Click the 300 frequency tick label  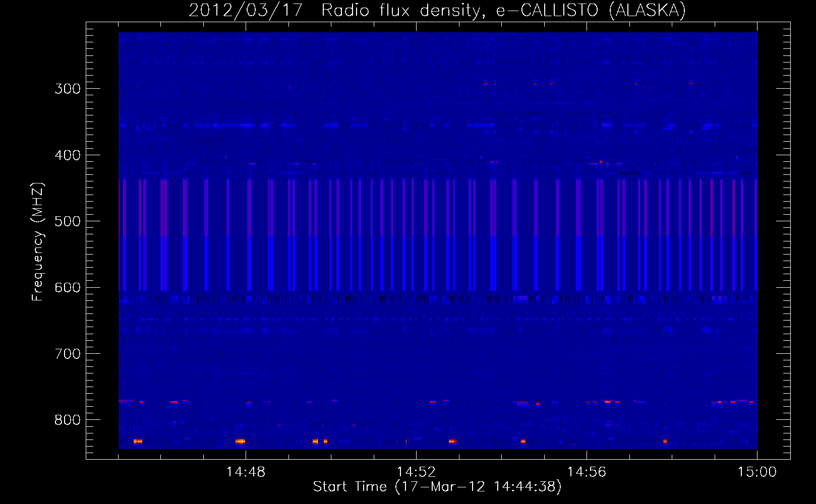pyautogui.click(x=68, y=89)
